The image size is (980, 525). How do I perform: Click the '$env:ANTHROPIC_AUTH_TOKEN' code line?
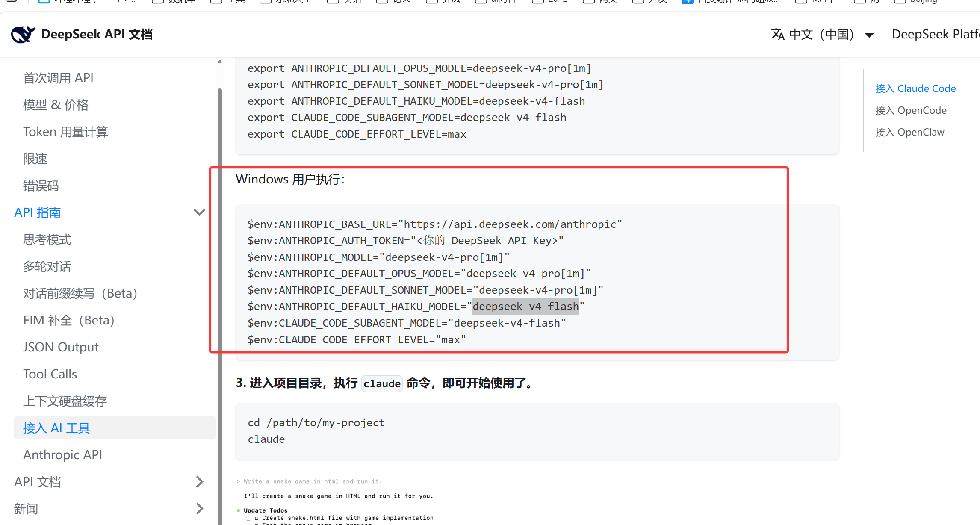coord(406,241)
